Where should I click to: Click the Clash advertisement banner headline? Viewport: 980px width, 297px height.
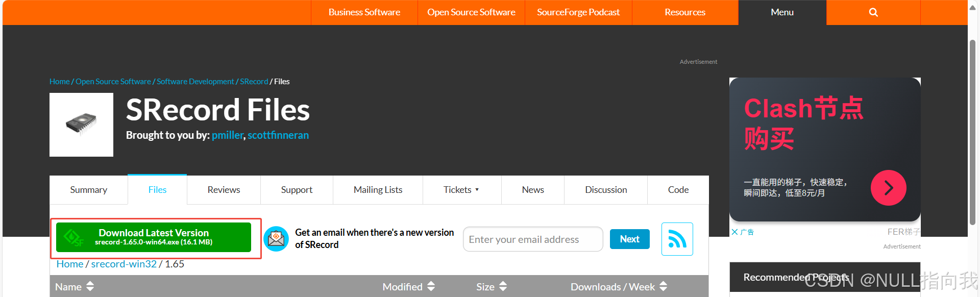pyautogui.click(x=803, y=123)
